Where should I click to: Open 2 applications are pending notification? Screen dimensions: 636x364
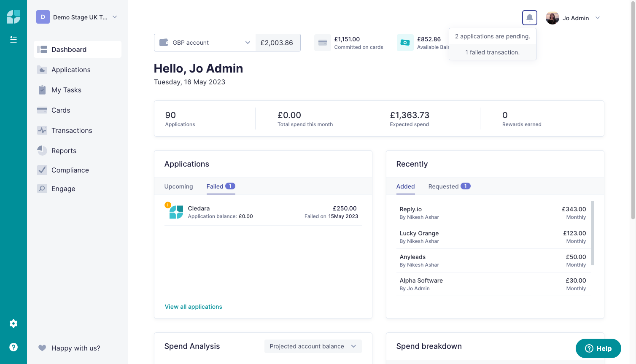point(492,36)
